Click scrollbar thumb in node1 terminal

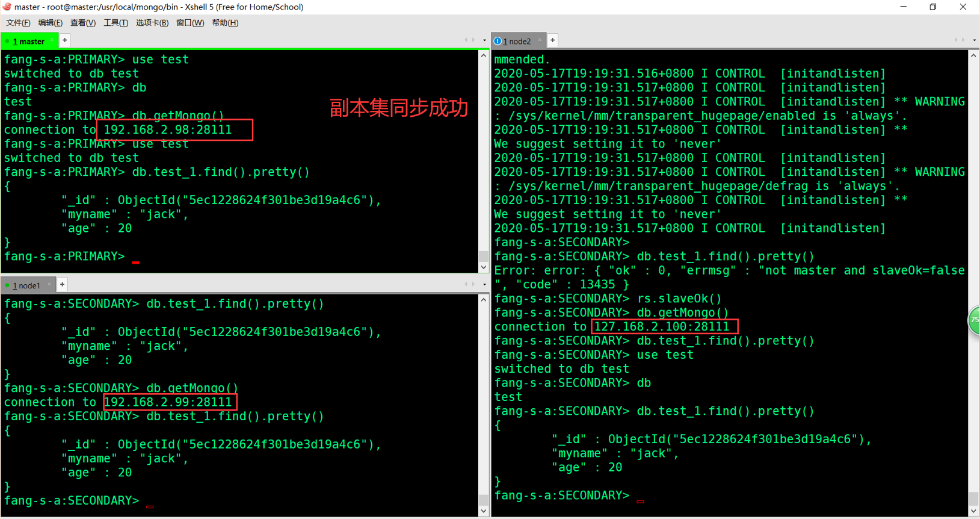[484, 500]
